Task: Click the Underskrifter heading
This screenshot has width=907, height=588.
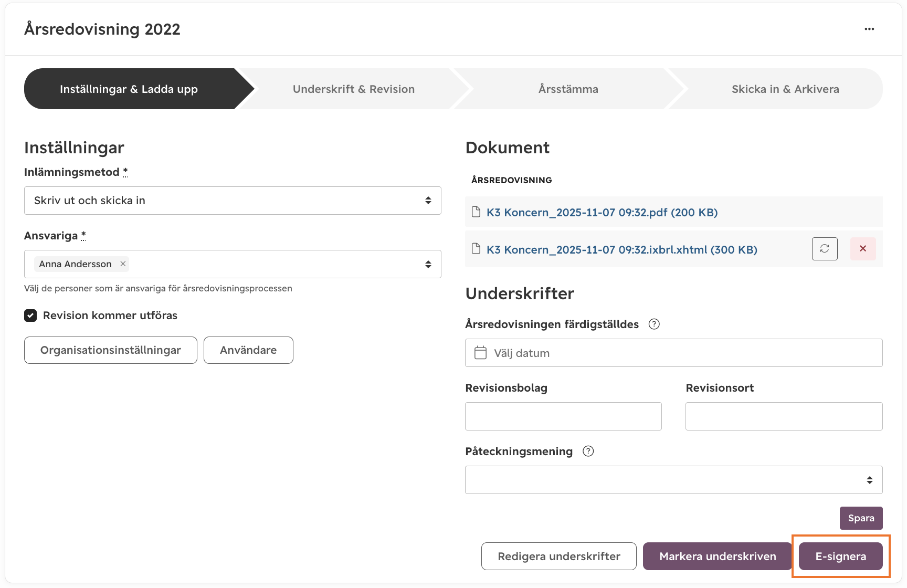Action: (520, 293)
